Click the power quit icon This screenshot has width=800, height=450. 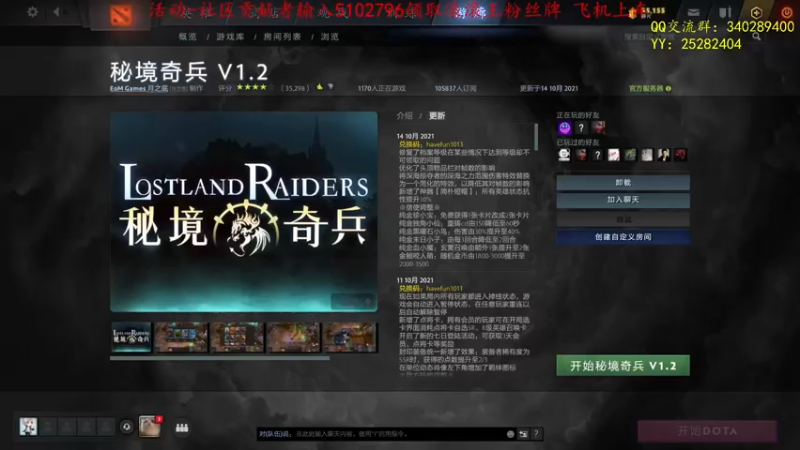click(787, 12)
